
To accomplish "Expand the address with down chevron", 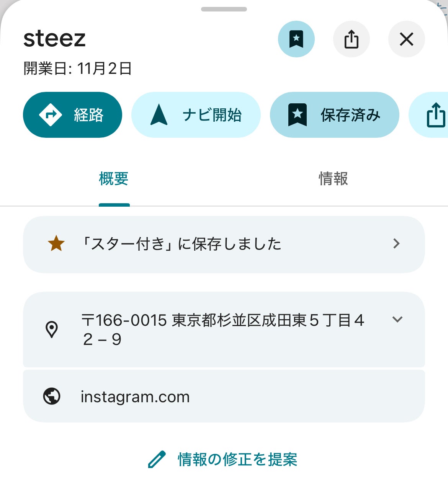I will [x=397, y=319].
